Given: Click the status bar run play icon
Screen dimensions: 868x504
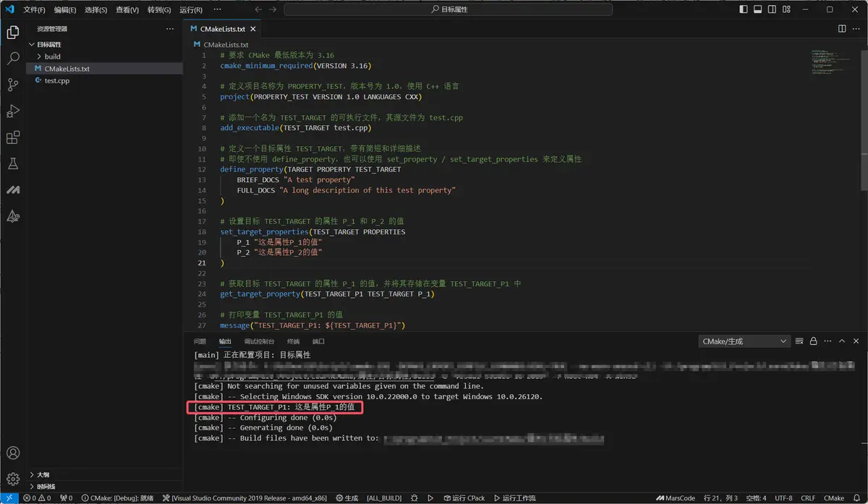Looking at the screenshot, I should point(430,498).
